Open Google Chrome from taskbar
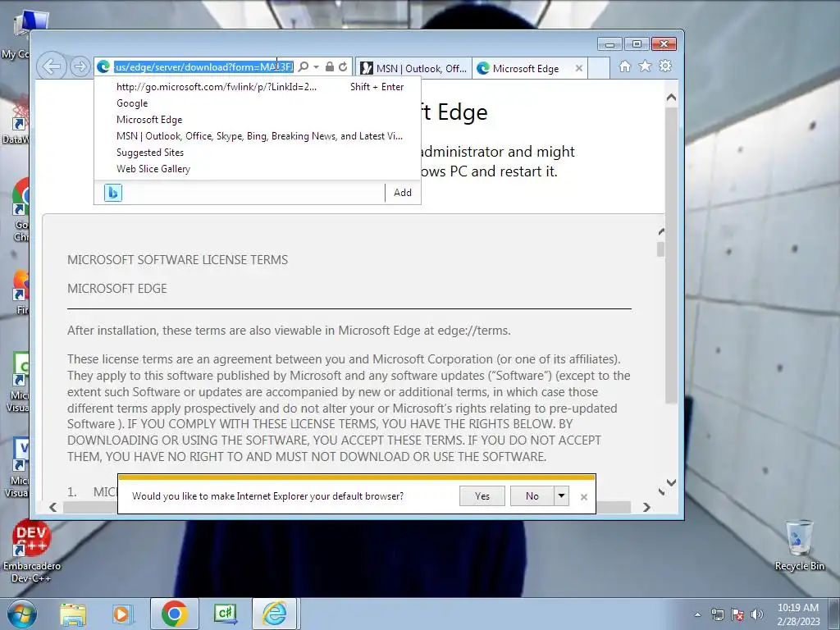 click(x=174, y=614)
